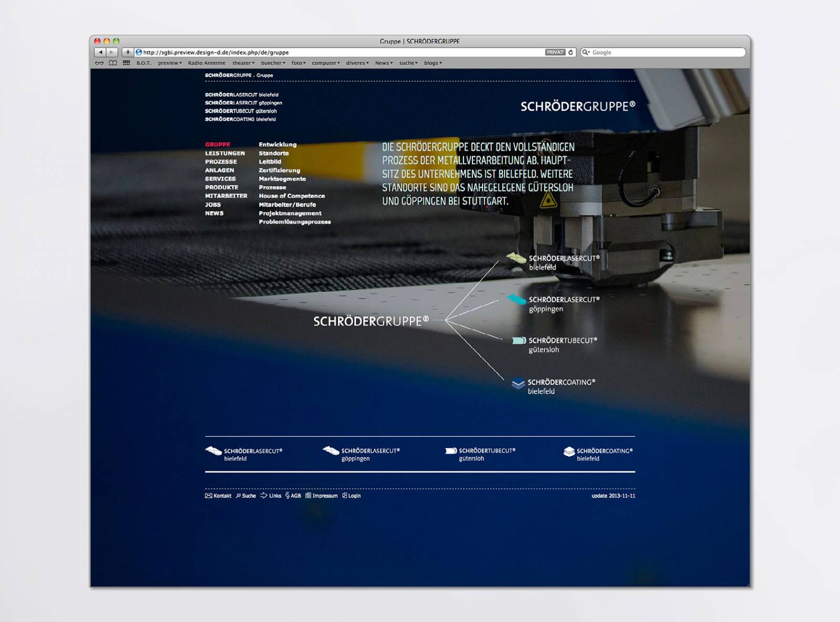Click the globe site icon in address bar

139,53
